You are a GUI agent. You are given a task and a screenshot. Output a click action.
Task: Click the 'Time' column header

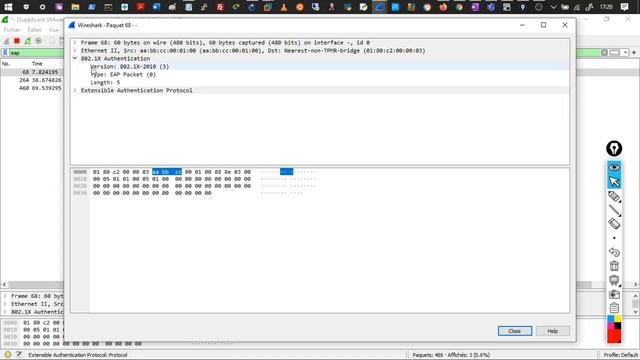pos(37,64)
